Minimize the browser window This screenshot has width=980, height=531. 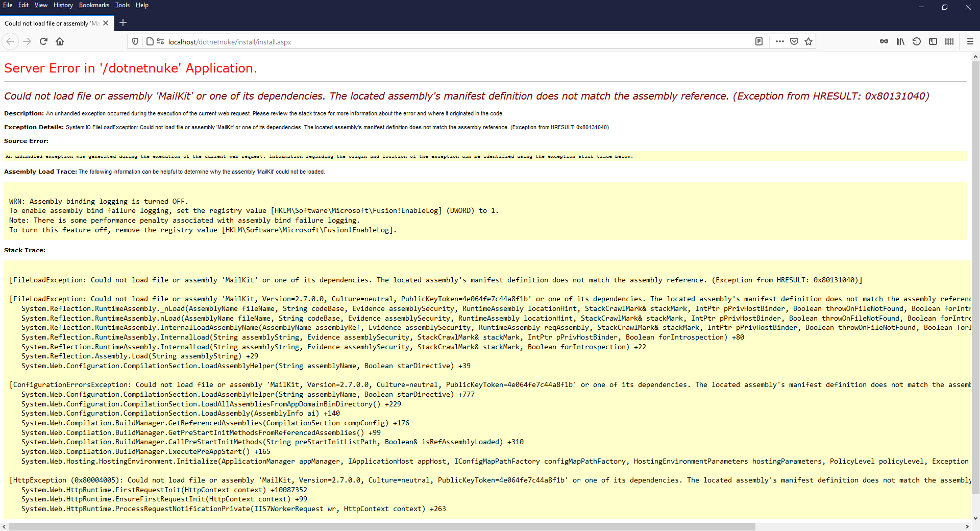[921, 7]
